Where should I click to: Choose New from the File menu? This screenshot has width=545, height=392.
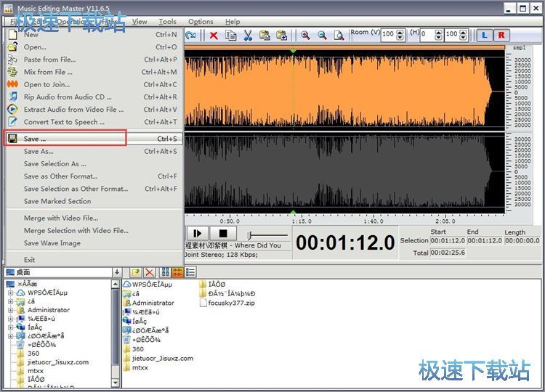[93, 34]
